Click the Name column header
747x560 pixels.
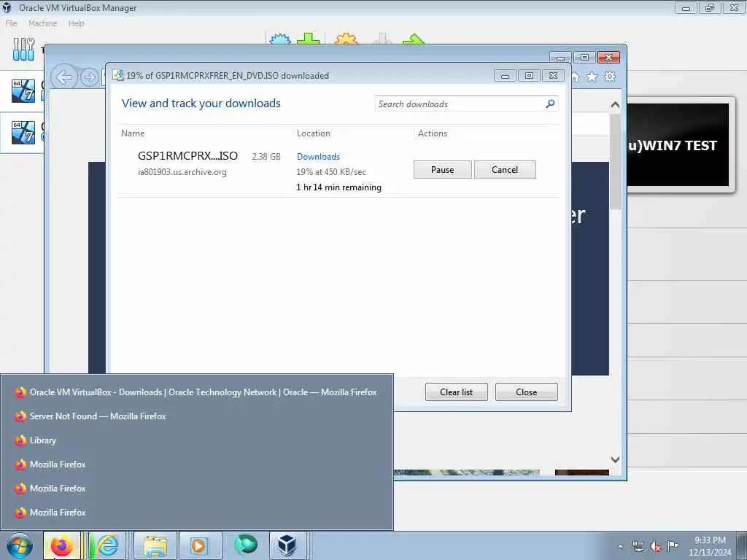click(133, 133)
